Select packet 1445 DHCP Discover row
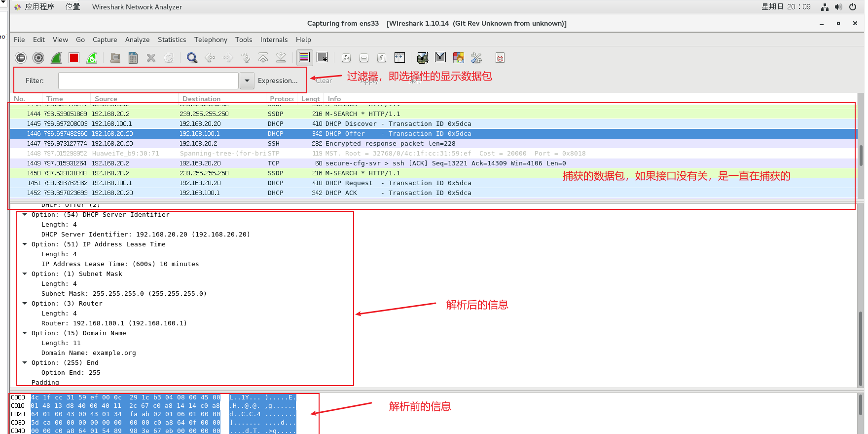The height and width of the screenshot is (434, 868). coord(434,124)
